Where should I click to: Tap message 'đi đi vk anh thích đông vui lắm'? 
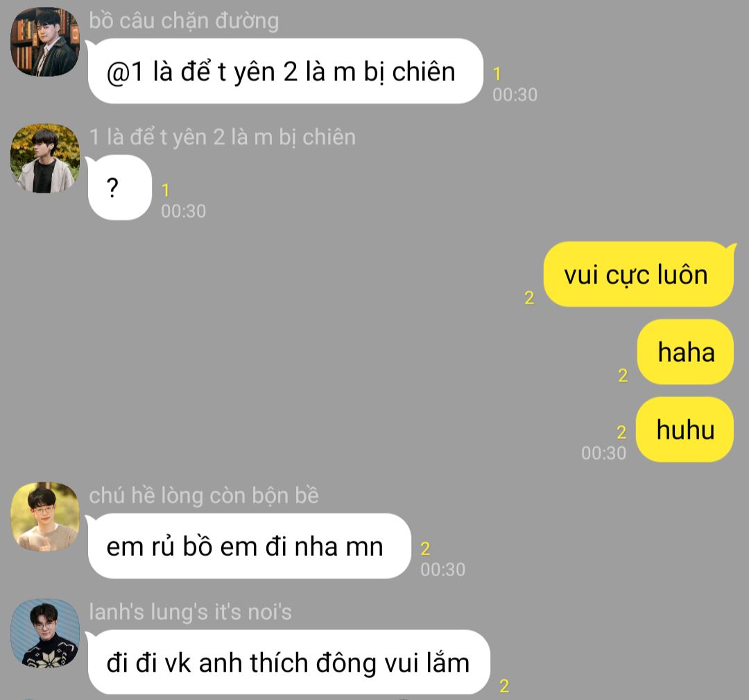[289, 663]
